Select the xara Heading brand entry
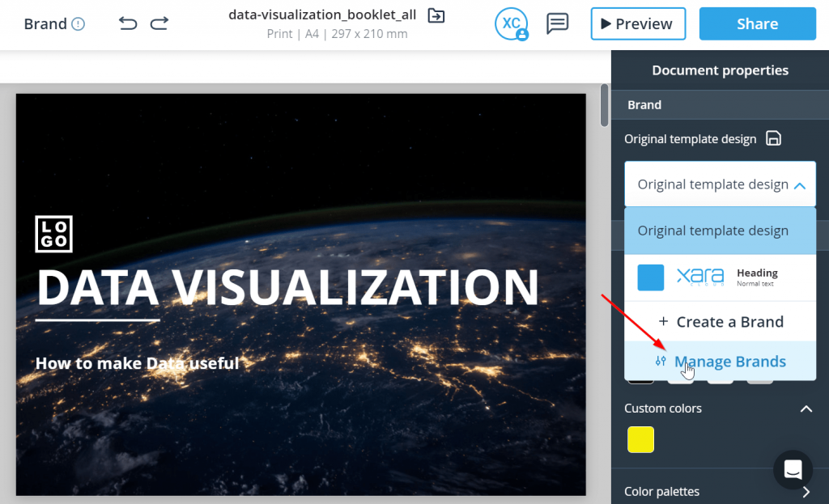Screen dimensions: 829x504 tap(720, 277)
